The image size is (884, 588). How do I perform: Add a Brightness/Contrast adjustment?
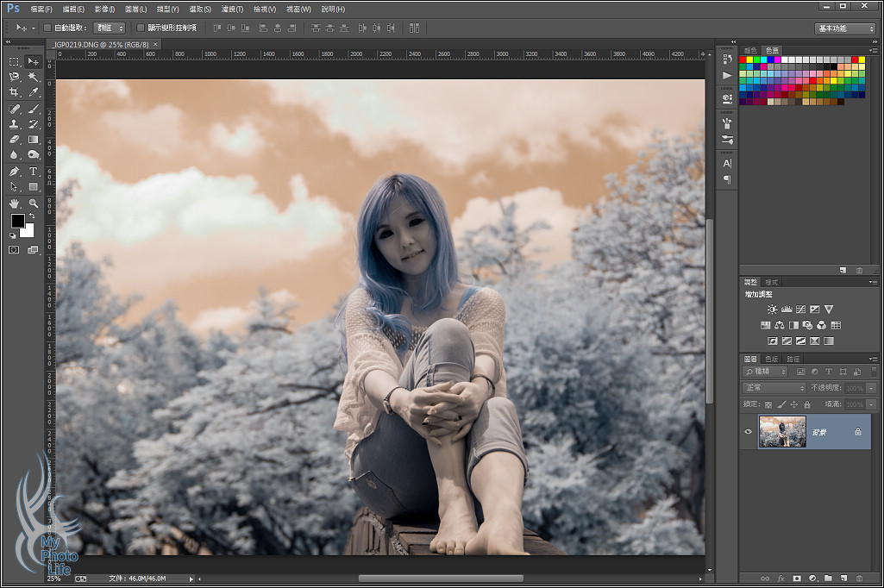point(772,310)
